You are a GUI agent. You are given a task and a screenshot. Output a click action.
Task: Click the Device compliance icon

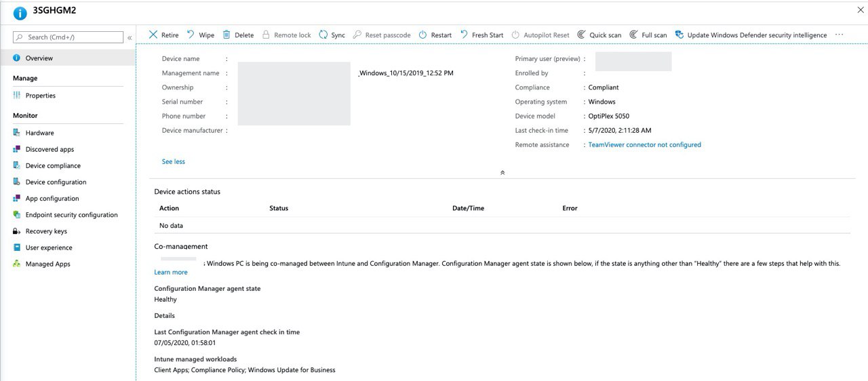pyautogui.click(x=17, y=165)
